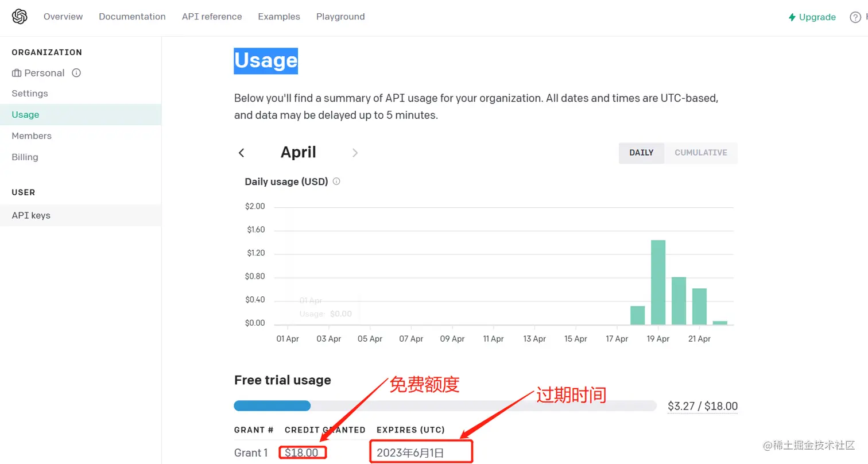Click the free trial usage progress bar

click(445, 406)
